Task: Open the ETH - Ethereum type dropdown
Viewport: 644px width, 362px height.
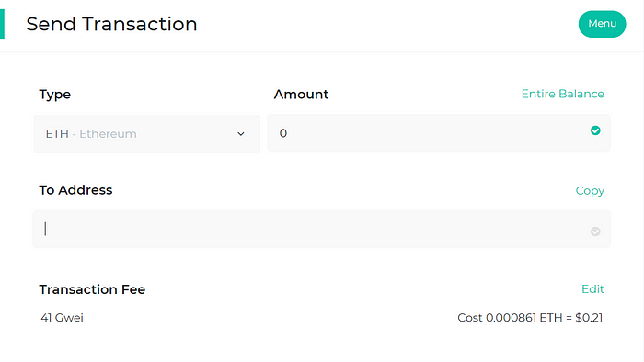Action: pyautogui.click(x=147, y=133)
